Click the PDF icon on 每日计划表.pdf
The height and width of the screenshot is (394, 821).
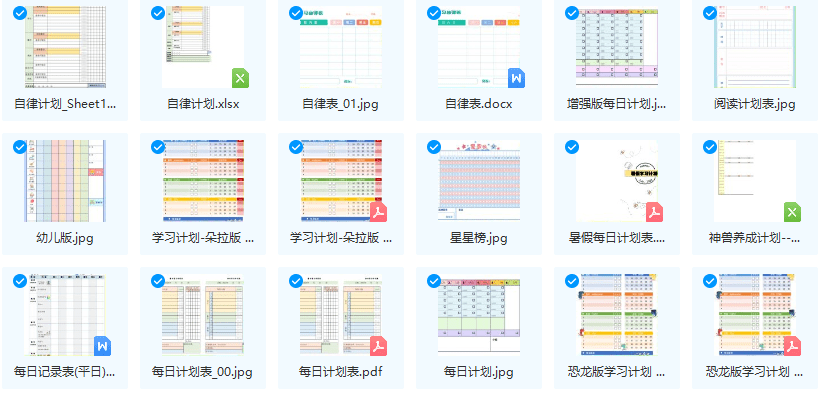coord(379,346)
